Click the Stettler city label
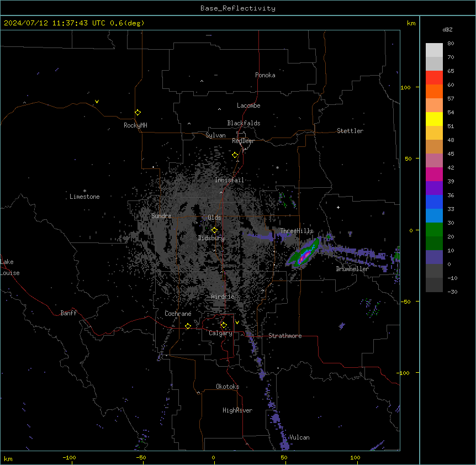 pos(350,131)
